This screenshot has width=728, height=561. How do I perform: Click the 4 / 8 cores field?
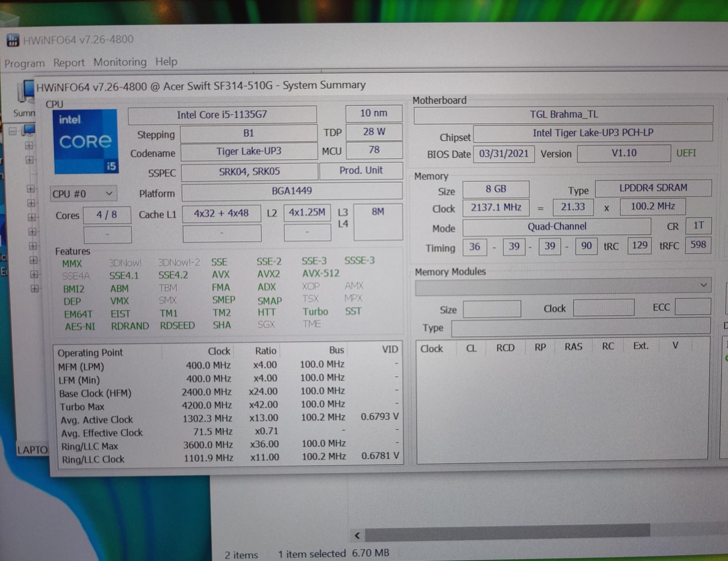tap(107, 215)
